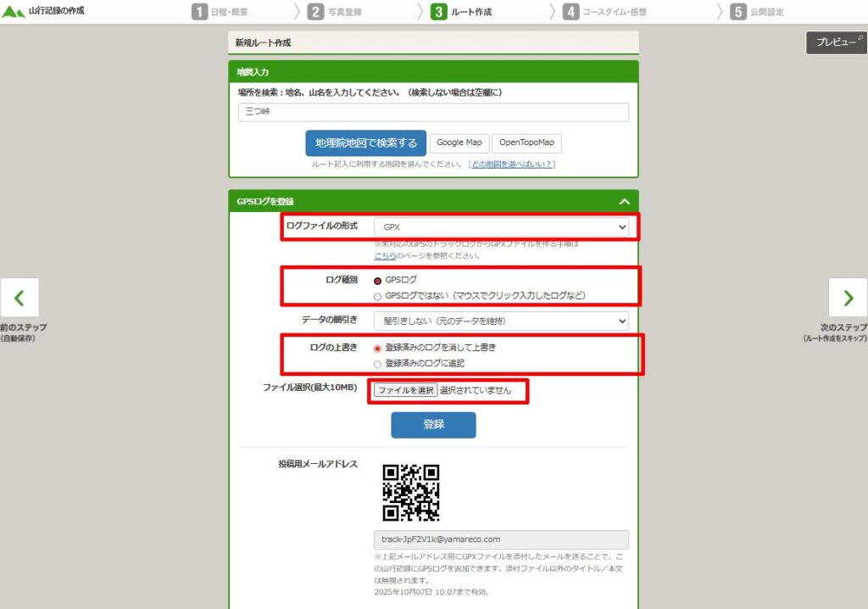Click the place search field containing 三つ峠
This screenshot has height=609, width=868.
(433, 113)
